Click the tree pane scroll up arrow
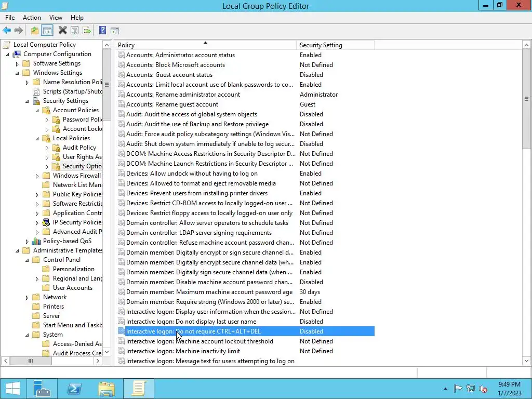The height and width of the screenshot is (399, 532). pos(107,45)
